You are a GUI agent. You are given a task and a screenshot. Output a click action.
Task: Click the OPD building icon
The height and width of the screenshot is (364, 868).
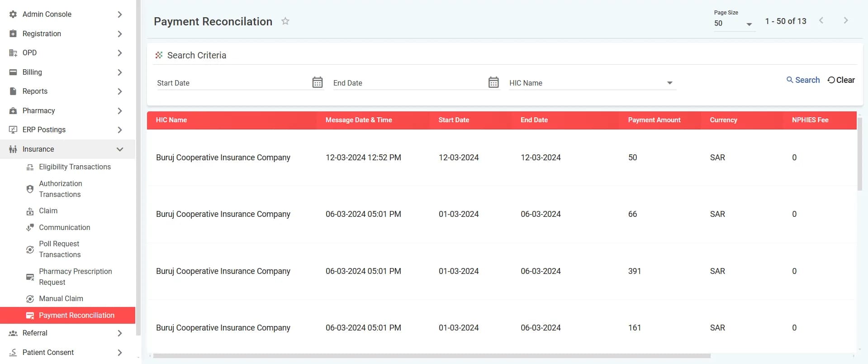[x=13, y=53]
